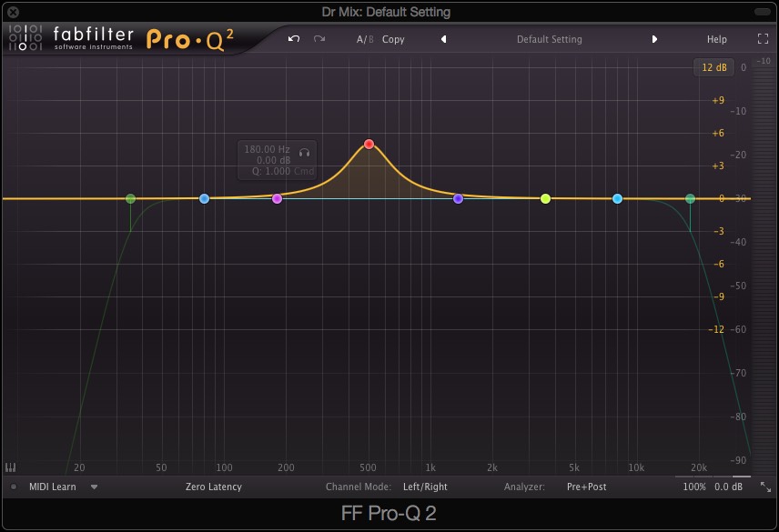Viewport: 779px width, 532px height.
Task: Copy settings with the Copy button
Action: 393,39
